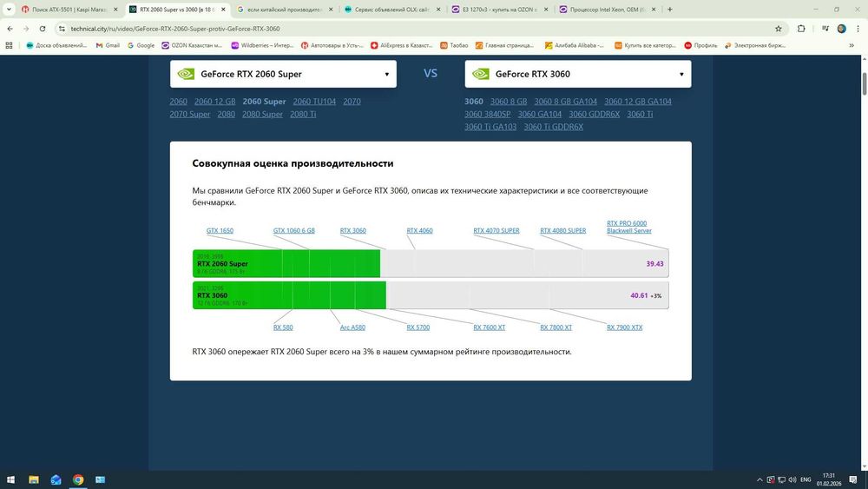The width and height of the screenshot is (868, 489).
Task: Click the Arc A580 chart label
Action: pos(352,327)
